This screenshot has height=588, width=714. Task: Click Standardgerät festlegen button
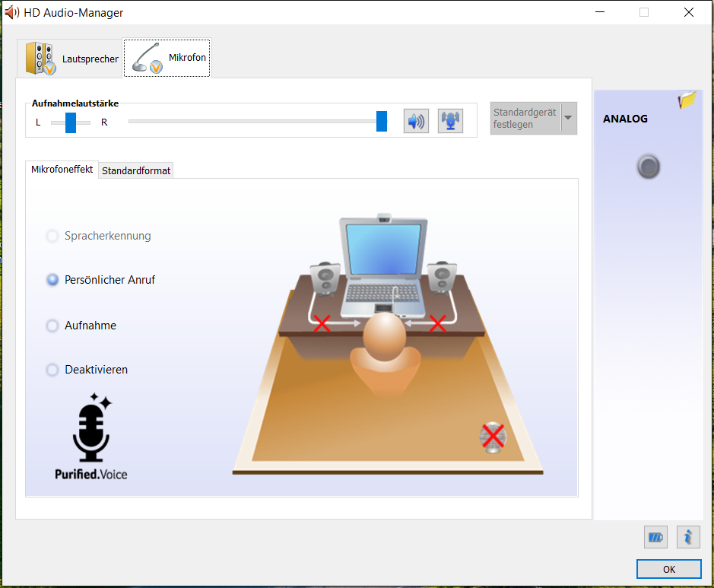point(525,119)
